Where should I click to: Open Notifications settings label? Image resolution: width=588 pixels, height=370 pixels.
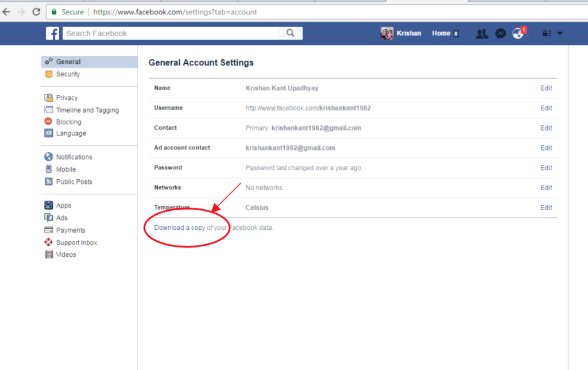coord(74,157)
